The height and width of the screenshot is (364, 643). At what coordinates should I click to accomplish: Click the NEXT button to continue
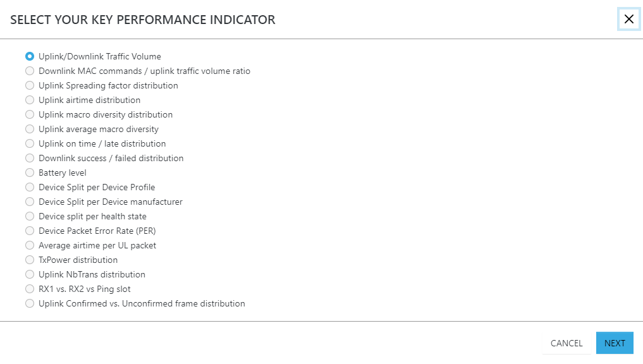[x=614, y=343]
